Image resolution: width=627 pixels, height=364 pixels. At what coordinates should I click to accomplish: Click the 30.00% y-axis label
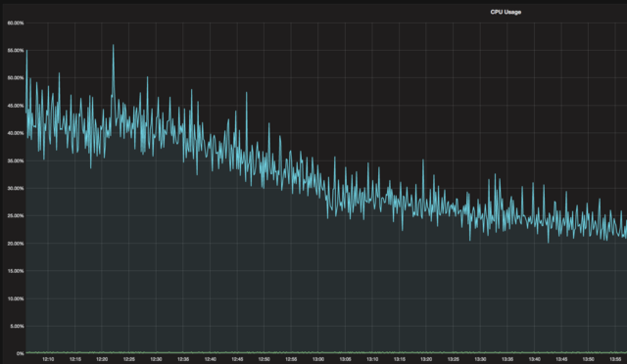16,188
